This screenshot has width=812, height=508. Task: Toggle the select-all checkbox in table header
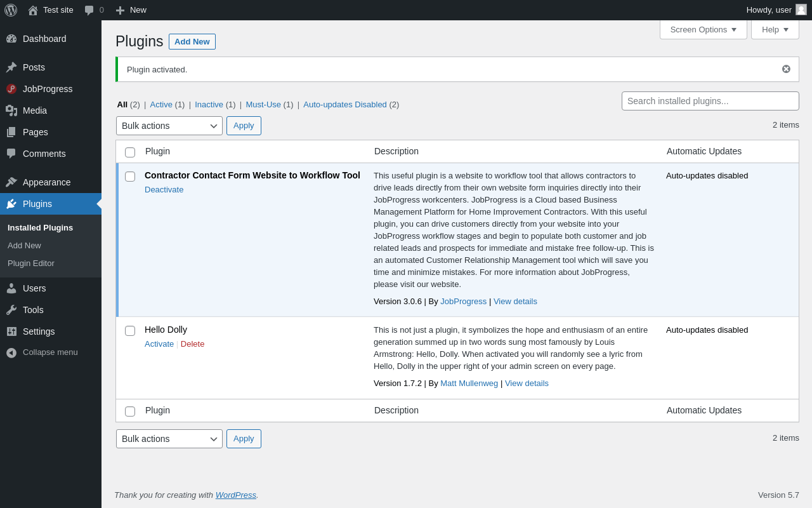tap(130, 152)
